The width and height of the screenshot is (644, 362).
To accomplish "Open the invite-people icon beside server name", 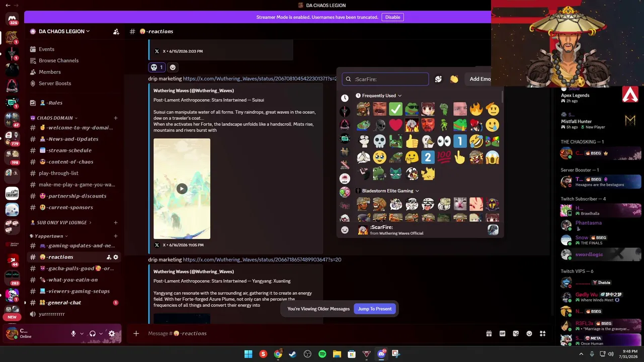I will pos(116,31).
